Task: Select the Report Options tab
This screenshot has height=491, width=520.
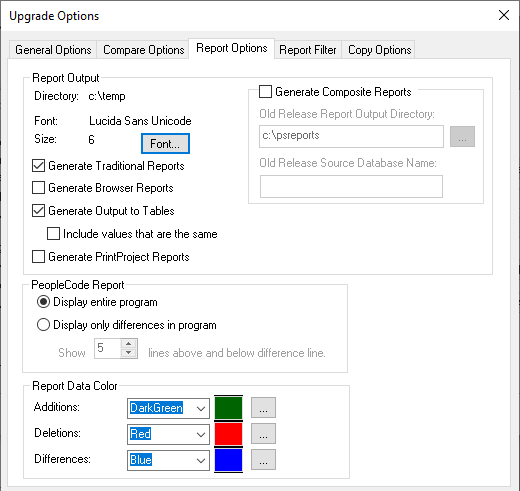Action: [232, 48]
